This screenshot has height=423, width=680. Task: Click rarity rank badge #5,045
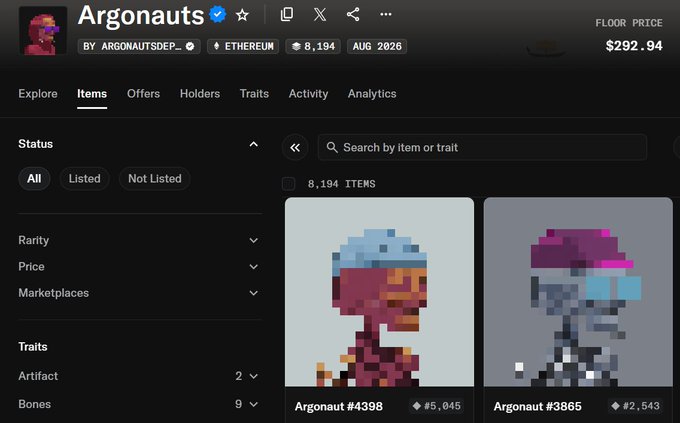point(437,406)
